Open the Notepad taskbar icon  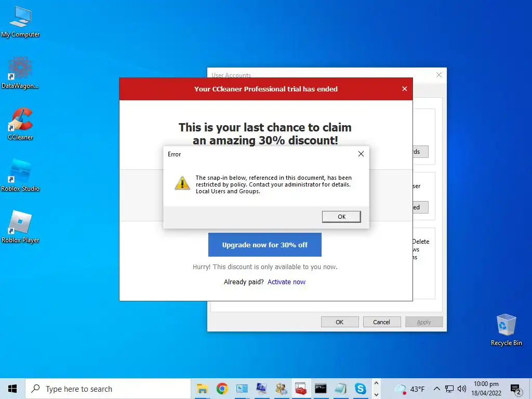click(x=340, y=389)
